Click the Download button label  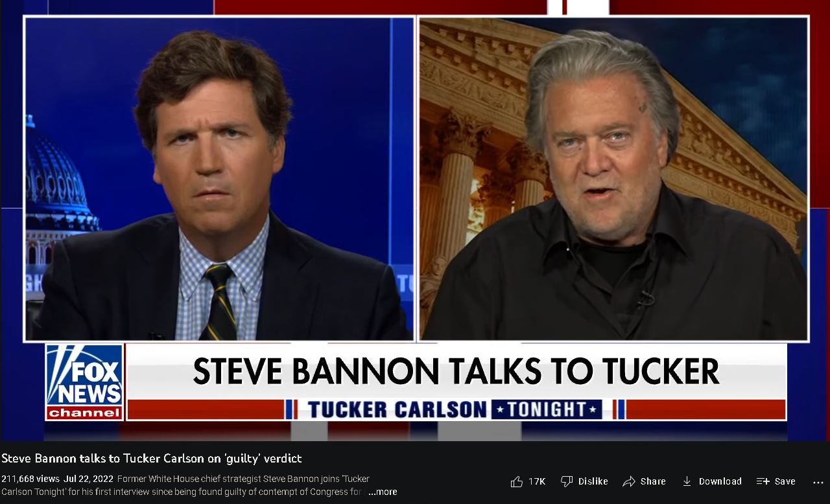point(720,481)
